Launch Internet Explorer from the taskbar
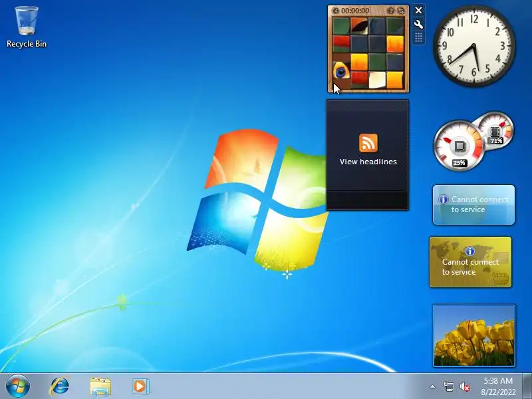 pos(60,386)
